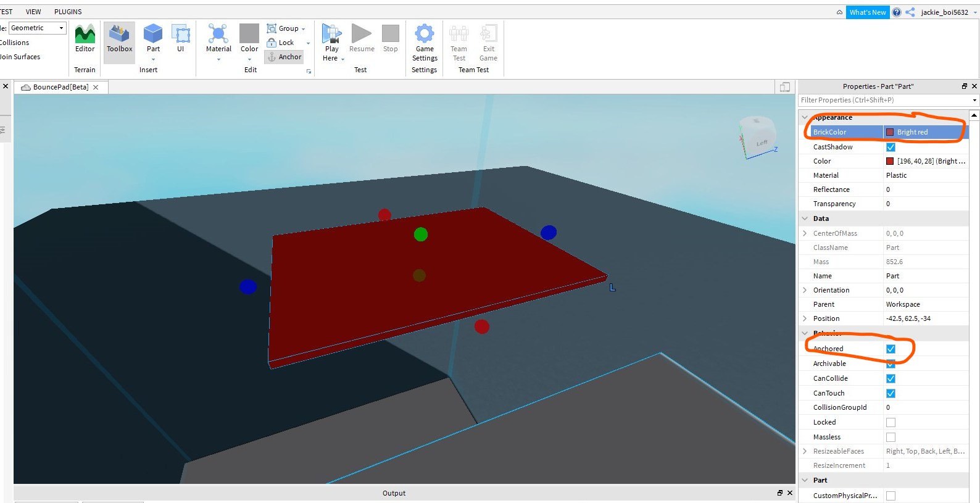Open the Terrain Editor tool
Image resolution: width=980 pixels, height=503 pixels.
85,39
